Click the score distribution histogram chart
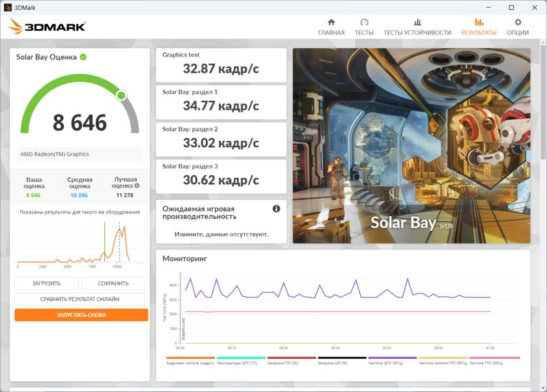Image resolution: width=547 pixels, height=392 pixels. (80, 244)
